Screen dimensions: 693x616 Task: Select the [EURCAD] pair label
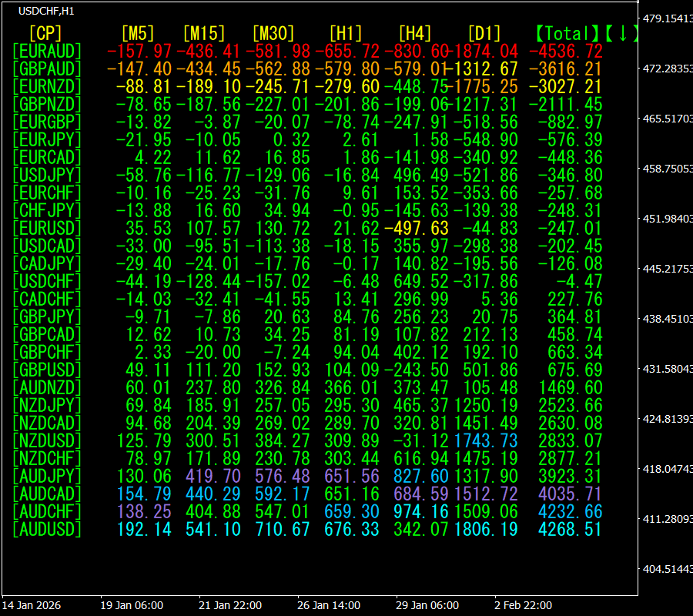[x=47, y=157]
